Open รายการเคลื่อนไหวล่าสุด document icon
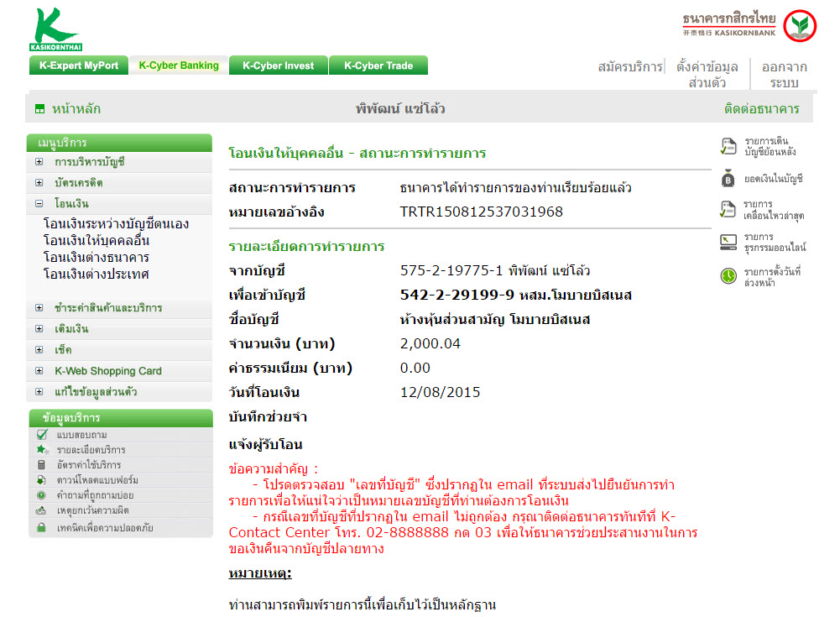Image resolution: width=840 pixels, height=617 pixels. [x=728, y=210]
